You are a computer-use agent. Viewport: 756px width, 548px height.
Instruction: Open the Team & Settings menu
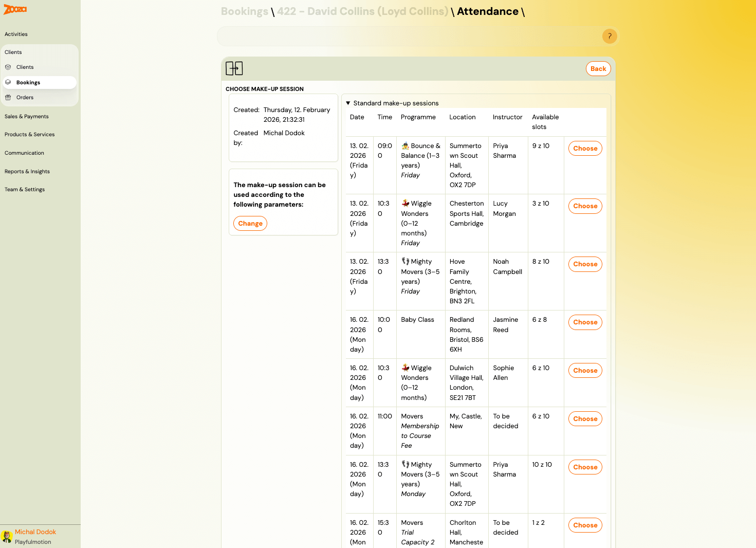tap(25, 190)
